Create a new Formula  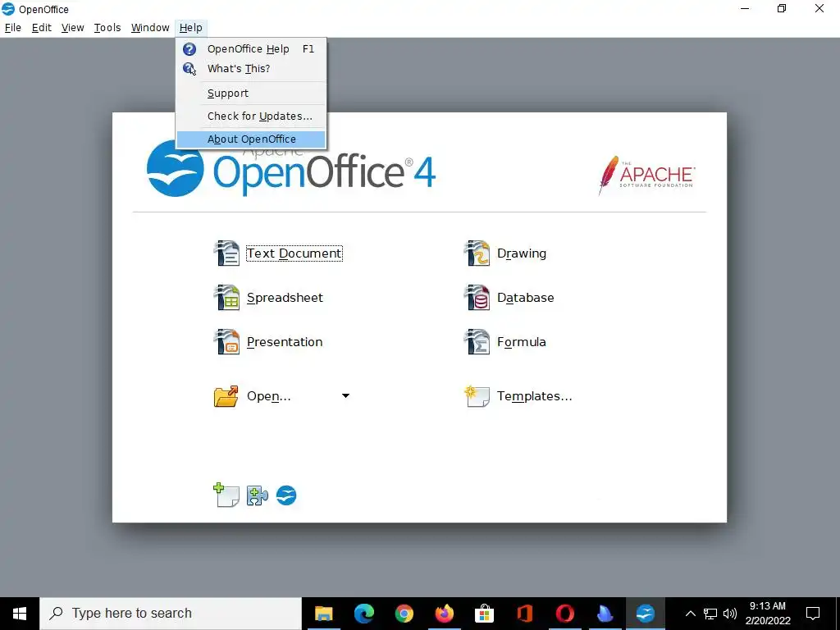(x=521, y=342)
